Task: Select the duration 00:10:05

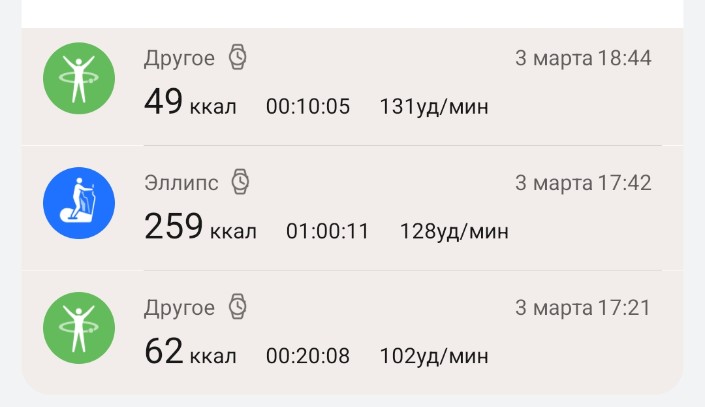Action: tap(308, 106)
